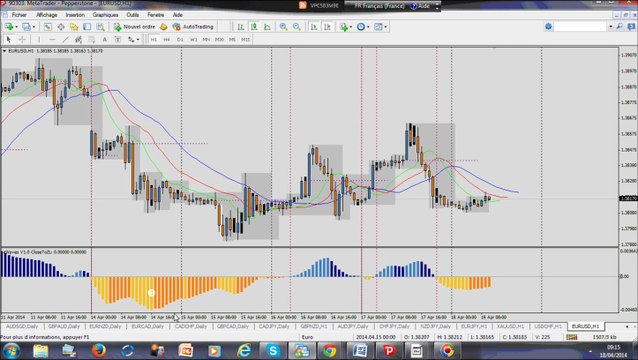The width and height of the screenshot is (638, 360).
Task: Switch timeframe to M30
Action: 219,39
